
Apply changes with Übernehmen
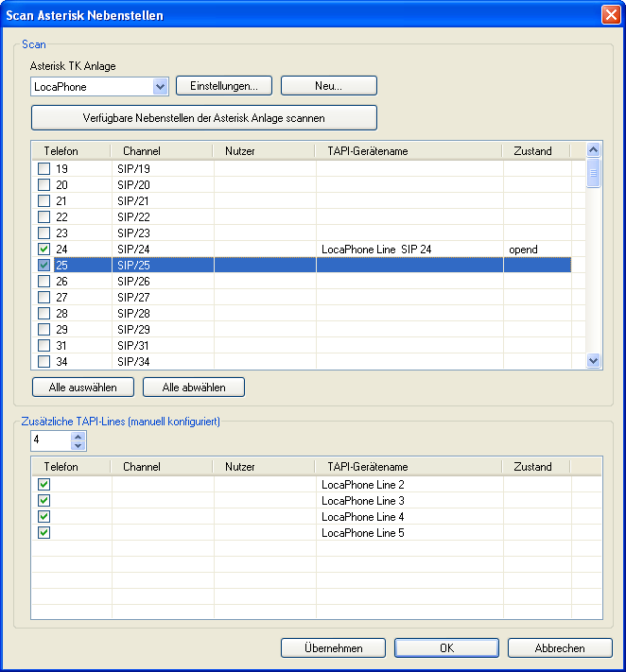(x=333, y=648)
